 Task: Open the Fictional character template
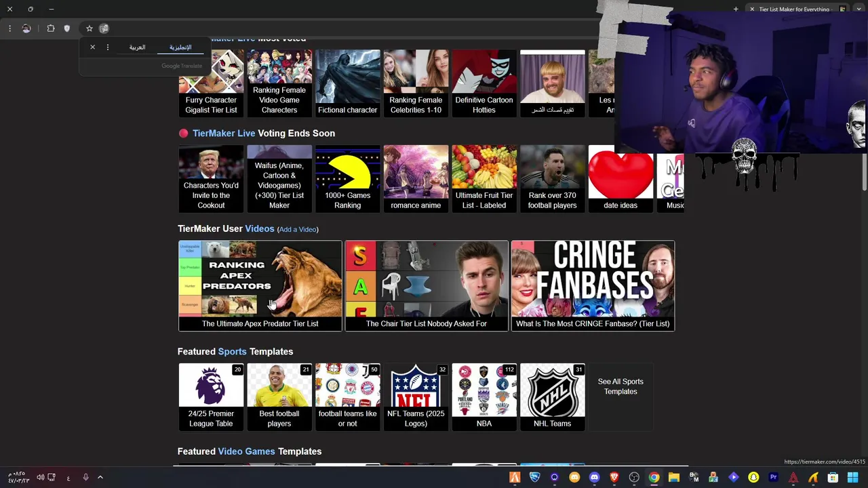[348, 83]
